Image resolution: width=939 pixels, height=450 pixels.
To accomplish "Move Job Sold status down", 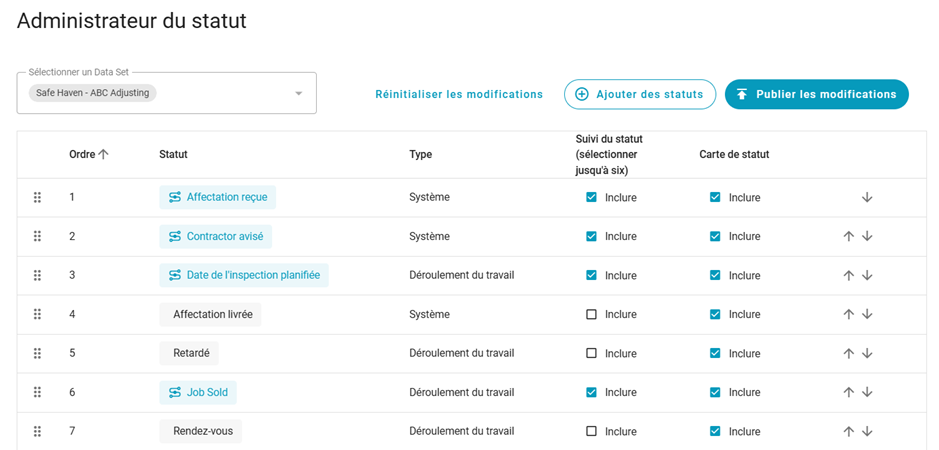I will click(x=867, y=393).
